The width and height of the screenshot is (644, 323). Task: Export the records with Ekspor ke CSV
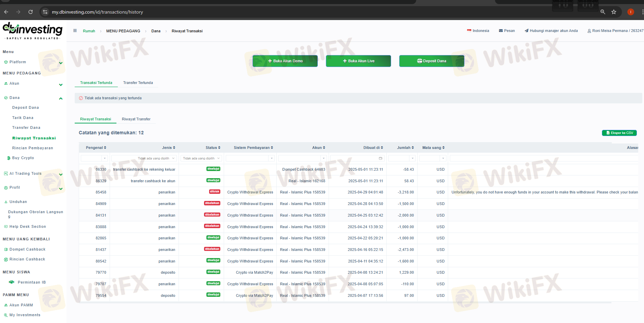coord(619,133)
